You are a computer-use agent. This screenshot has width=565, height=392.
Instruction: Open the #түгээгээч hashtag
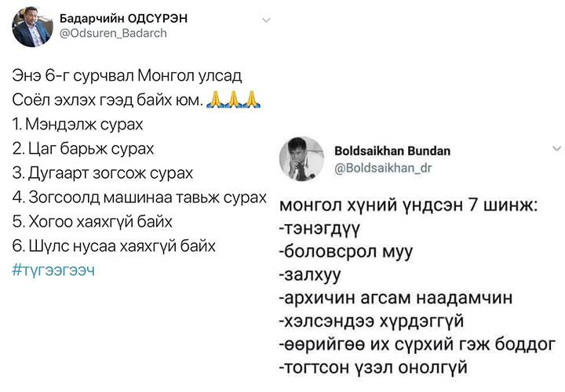(x=53, y=270)
